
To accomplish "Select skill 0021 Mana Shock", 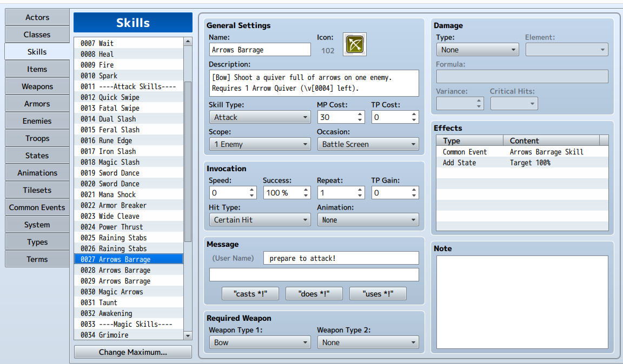I will [129, 194].
